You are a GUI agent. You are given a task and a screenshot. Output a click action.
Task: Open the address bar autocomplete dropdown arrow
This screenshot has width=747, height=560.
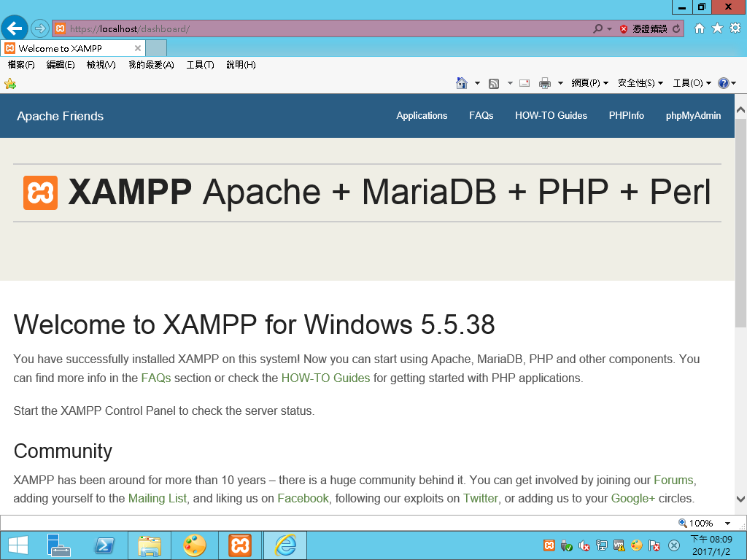[x=609, y=29]
